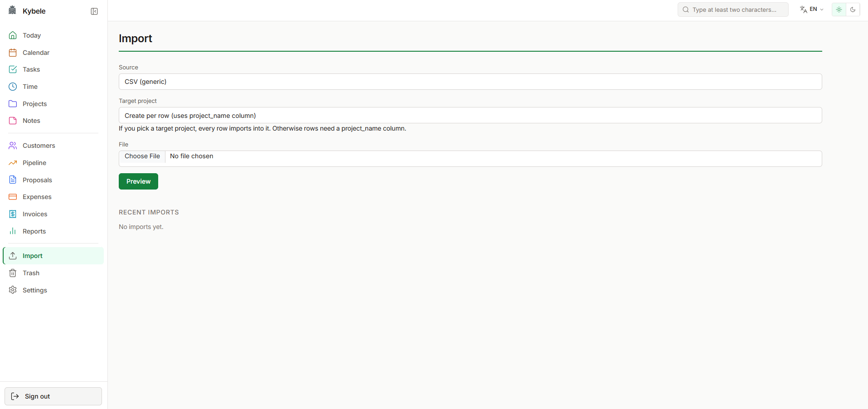Open the Target project dropdown
Screen dimensions: 868x409
pyautogui.click(x=470, y=115)
